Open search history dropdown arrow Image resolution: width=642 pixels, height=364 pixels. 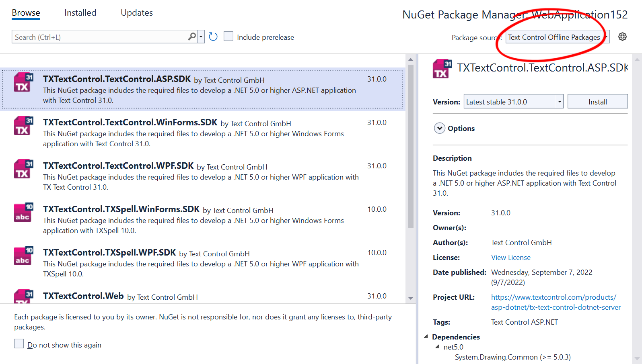[201, 37]
